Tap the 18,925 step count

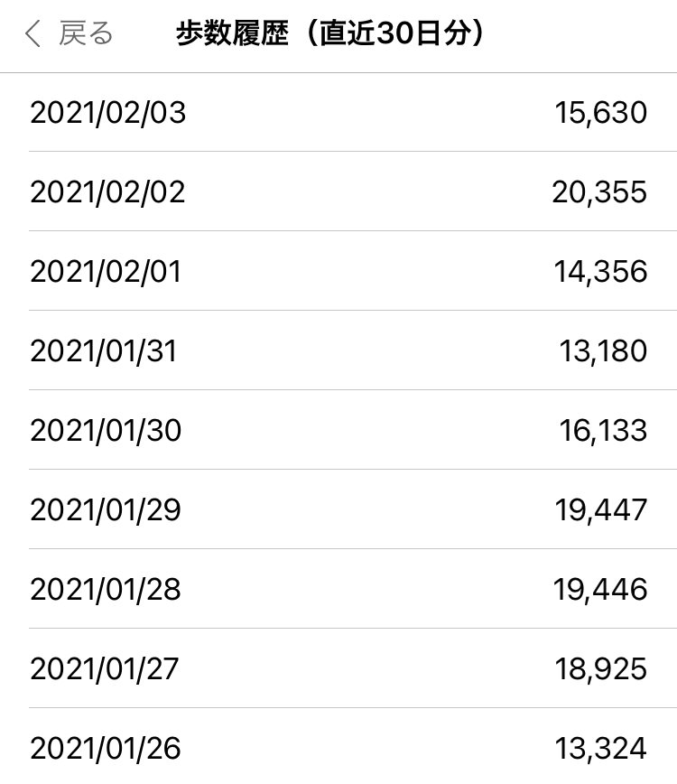(601, 669)
